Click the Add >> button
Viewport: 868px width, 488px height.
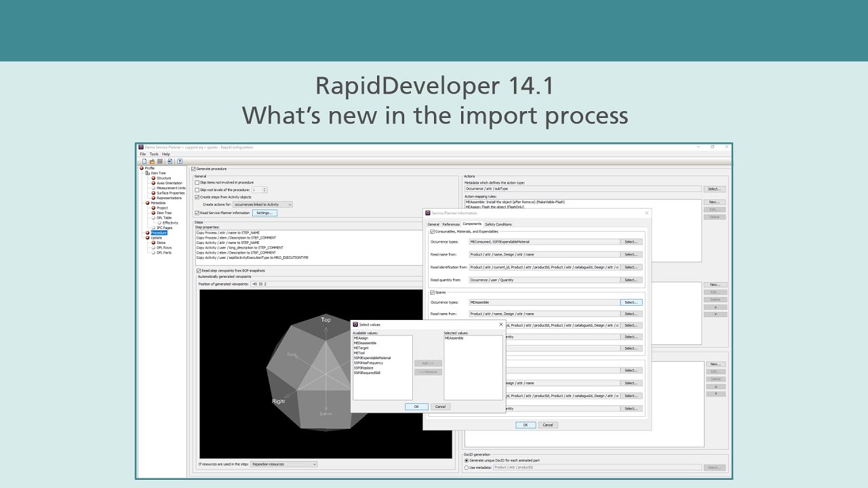(428, 363)
